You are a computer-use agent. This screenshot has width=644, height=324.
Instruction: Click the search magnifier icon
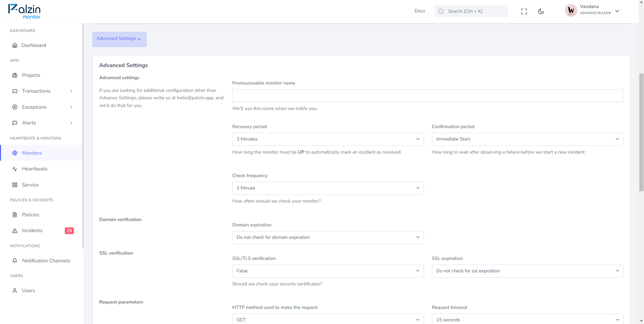441,11
